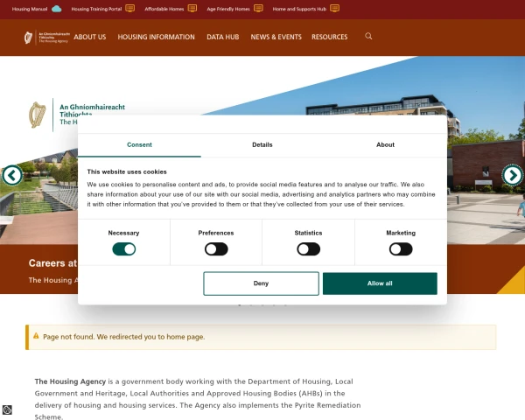Click the Allow all button
The width and height of the screenshot is (525, 420).
[x=380, y=283]
